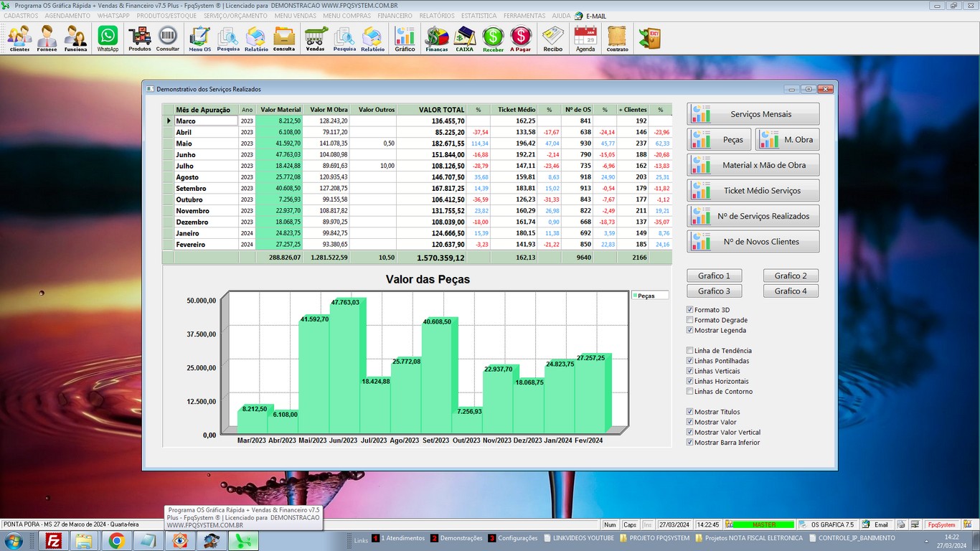Image resolution: width=980 pixels, height=551 pixels.
Task: Open the Funciona employees icon
Action: point(75,38)
